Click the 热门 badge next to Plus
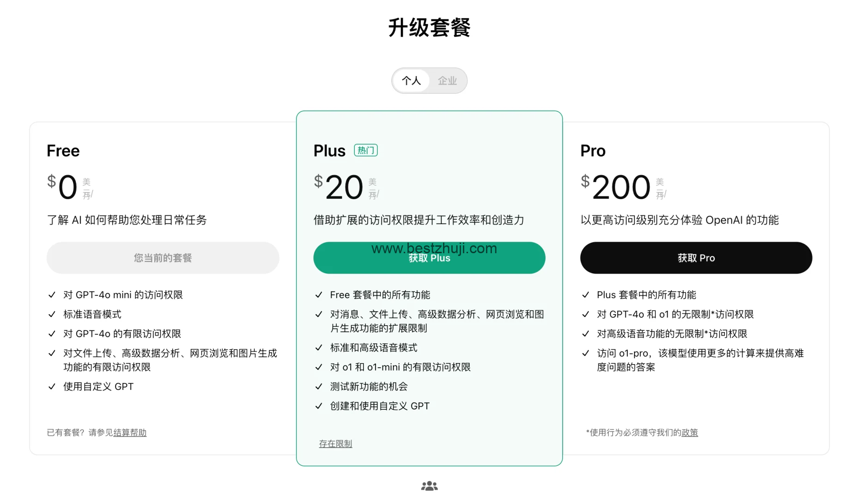The width and height of the screenshot is (868, 499). [x=365, y=150]
